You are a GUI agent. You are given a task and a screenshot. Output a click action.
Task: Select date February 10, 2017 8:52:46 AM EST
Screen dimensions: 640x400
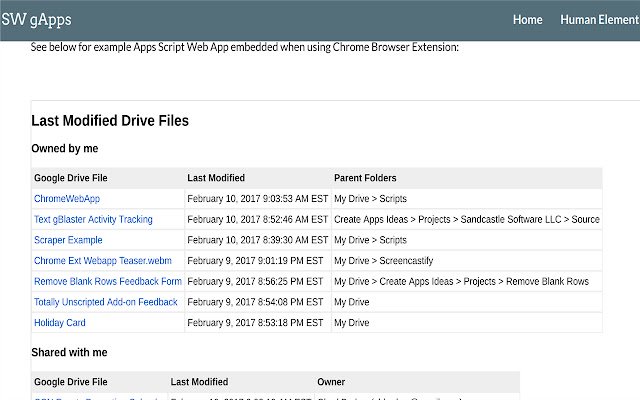point(258,219)
